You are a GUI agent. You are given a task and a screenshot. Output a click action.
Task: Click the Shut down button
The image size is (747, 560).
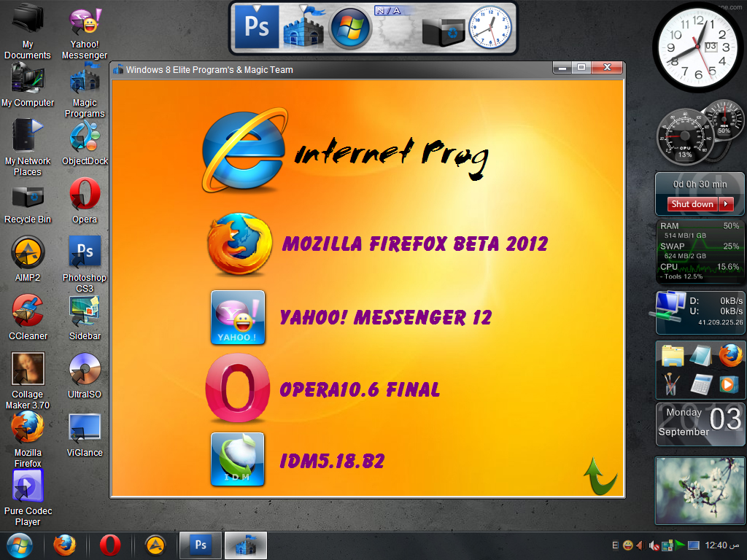(x=691, y=204)
